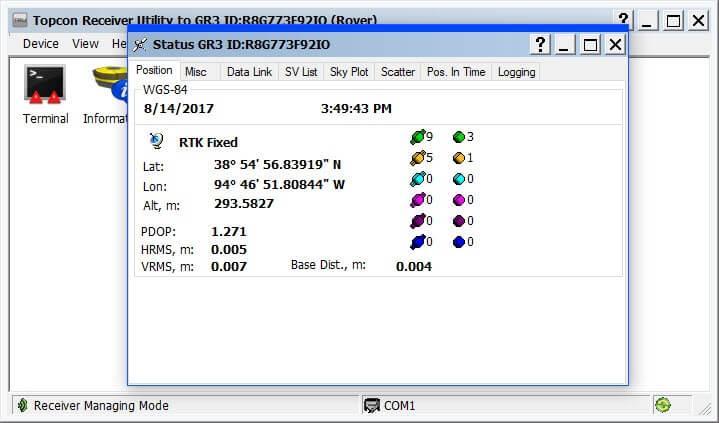This screenshot has width=719, height=423.
Task: Click the Status window help question button
Action: pos(540,44)
